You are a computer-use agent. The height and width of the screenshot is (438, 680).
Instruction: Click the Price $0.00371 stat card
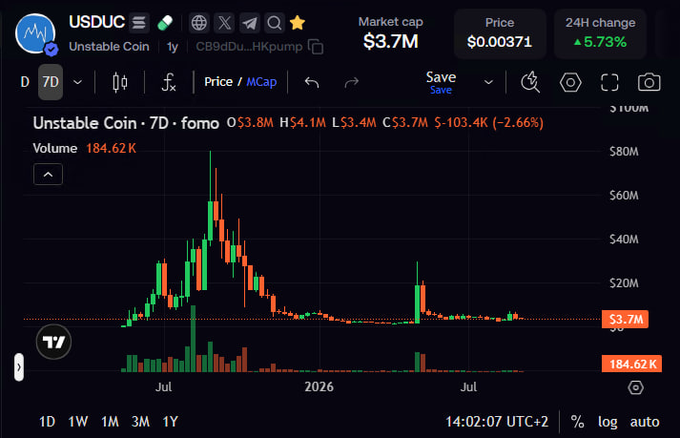(500, 33)
